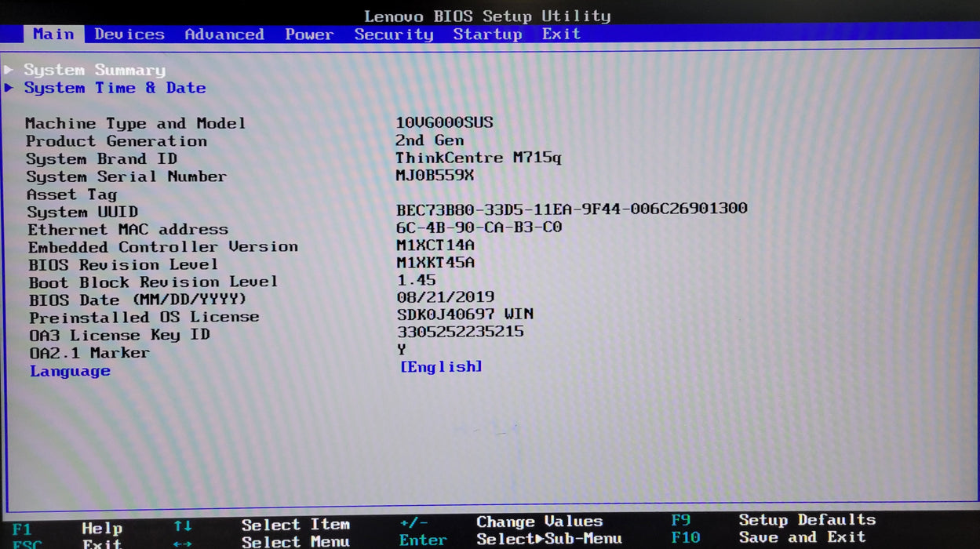Click the Ethernet MAC address label

(128, 230)
